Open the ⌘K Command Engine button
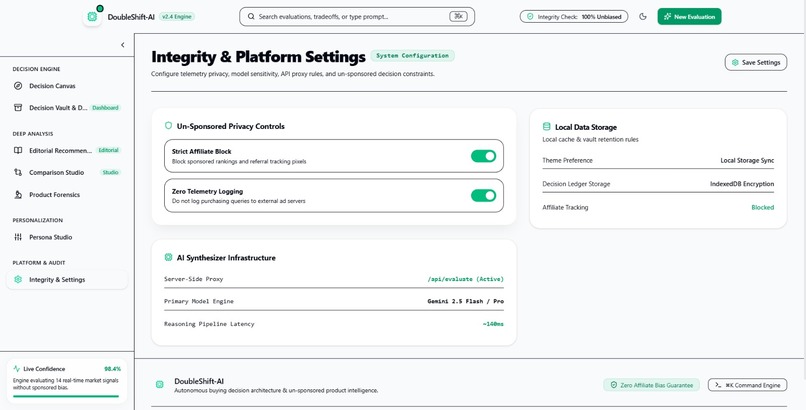 click(747, 385)
